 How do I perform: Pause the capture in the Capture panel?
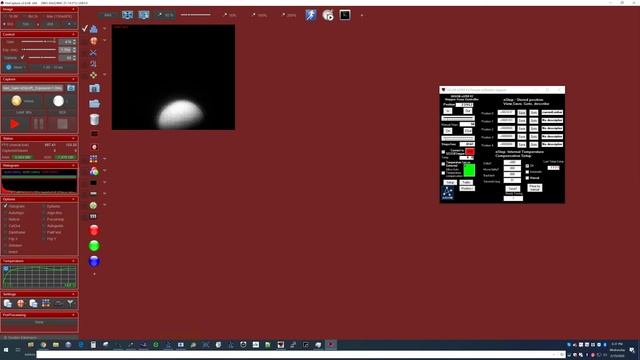(39, 124)
